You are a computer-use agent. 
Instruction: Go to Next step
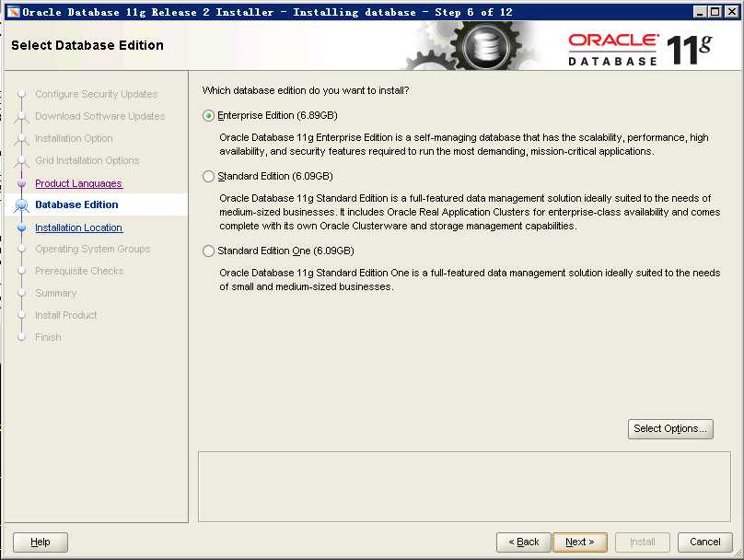point(580,542)
